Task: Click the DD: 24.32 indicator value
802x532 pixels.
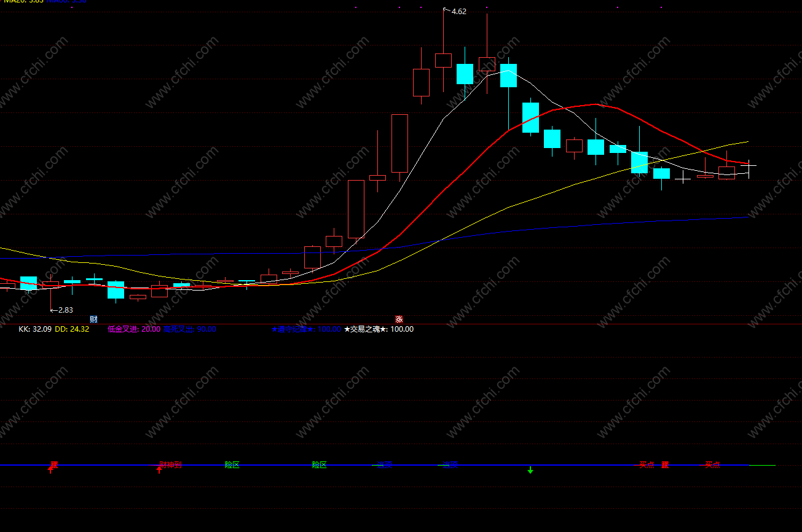Action: (x=72, y=329)
